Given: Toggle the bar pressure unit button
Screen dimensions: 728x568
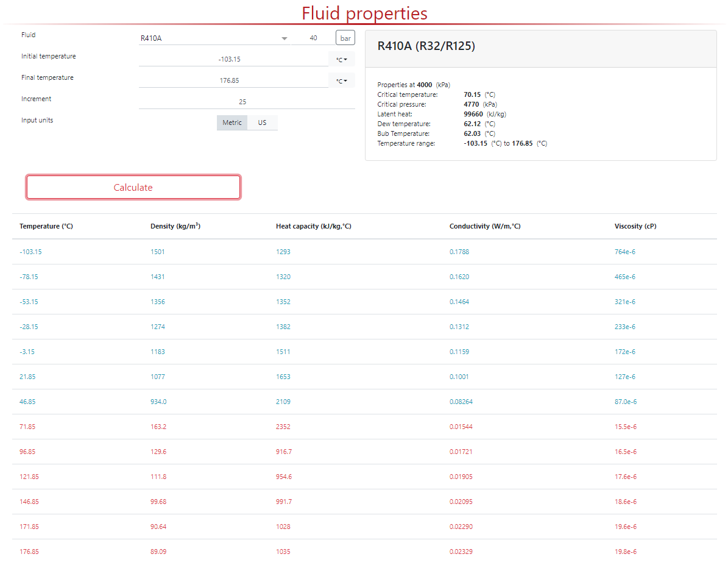Looking at the screenshot, I should point(345,38).
